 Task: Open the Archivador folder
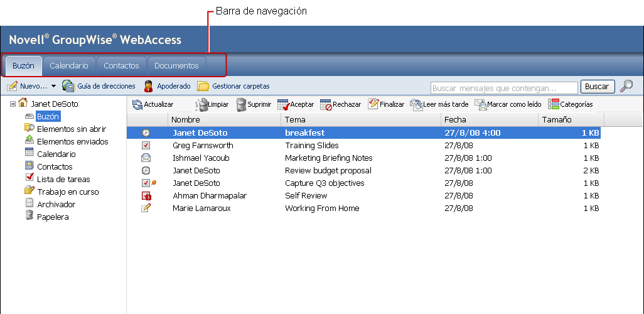click(56, 204)
